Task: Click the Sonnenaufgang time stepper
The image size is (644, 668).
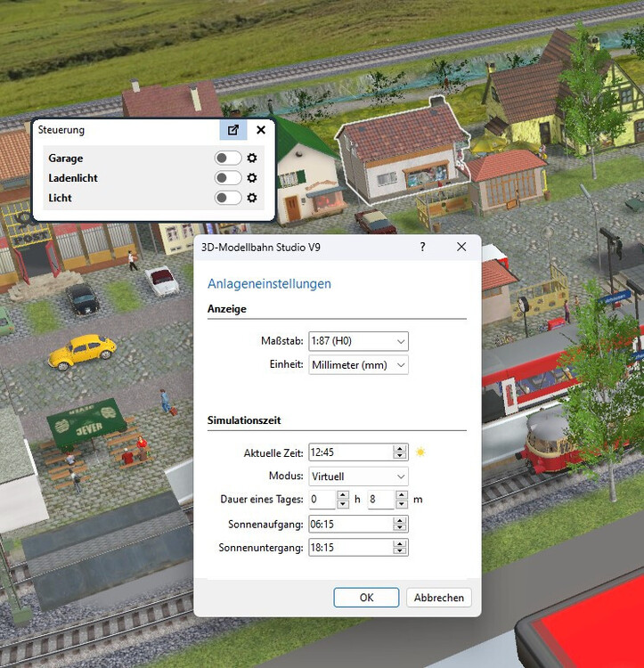Action: [401, 524]
